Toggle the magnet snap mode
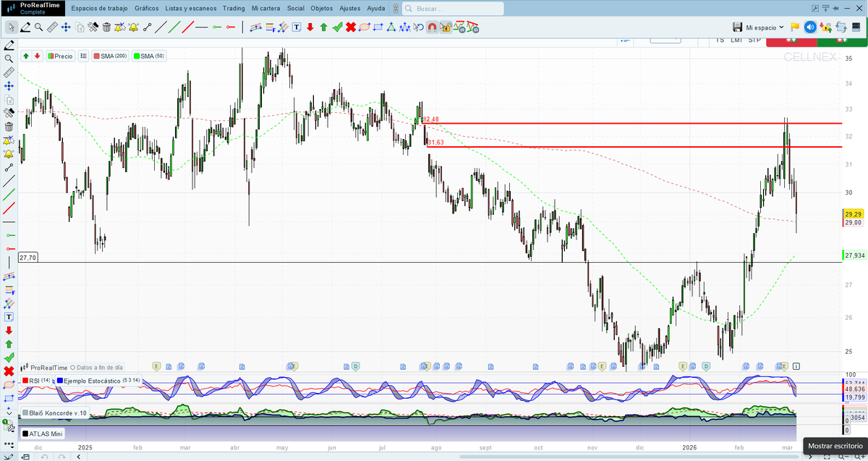Viewport: 868px width, 461px height. click(x=432, y=27)
